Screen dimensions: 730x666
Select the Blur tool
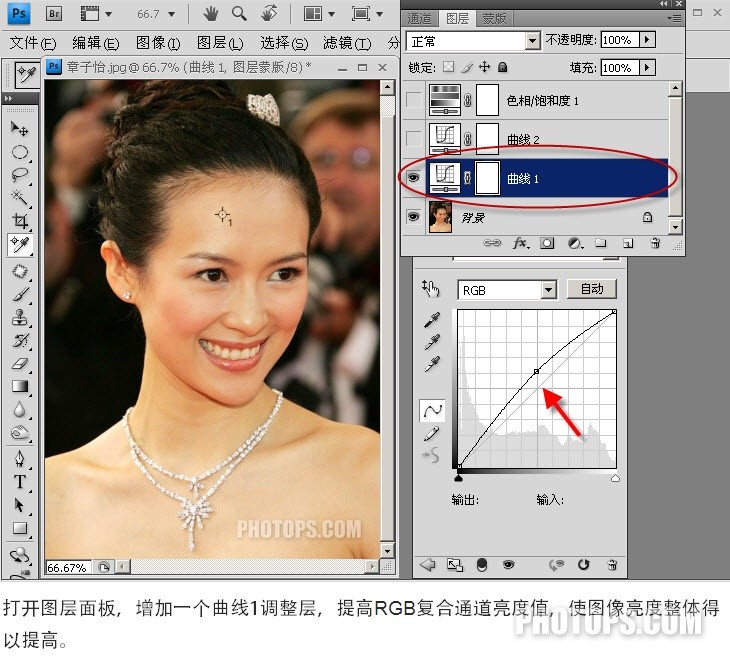tap(20, 410)
